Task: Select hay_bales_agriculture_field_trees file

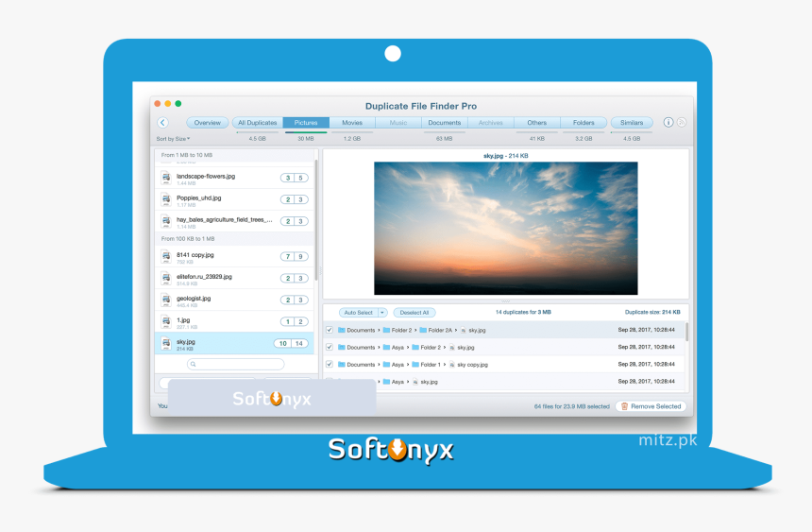Action: (x=234, y=221)
